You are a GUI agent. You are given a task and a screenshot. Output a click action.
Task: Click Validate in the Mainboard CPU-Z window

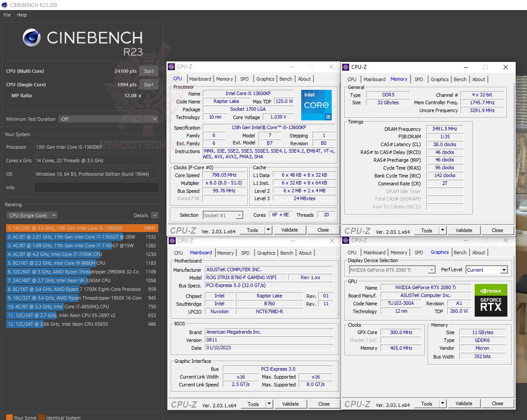point(290,404)
